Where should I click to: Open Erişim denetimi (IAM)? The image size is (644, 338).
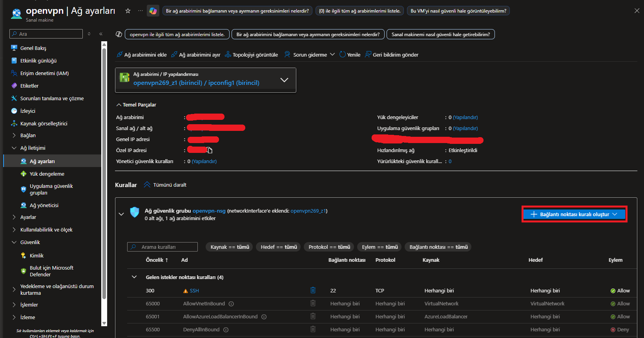[44, 73]
